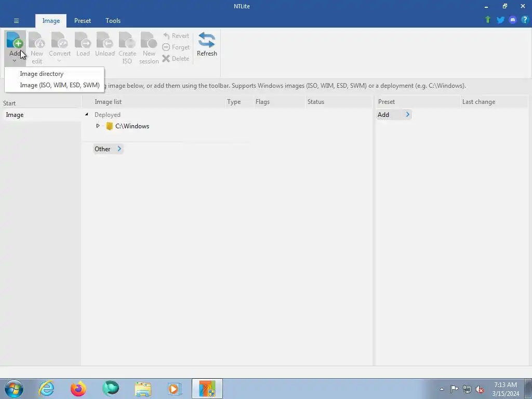Image resolution: width=532 pixels, height=399 pixels.
Task: Click the New session toolbar icon
Action: (149, 39)
